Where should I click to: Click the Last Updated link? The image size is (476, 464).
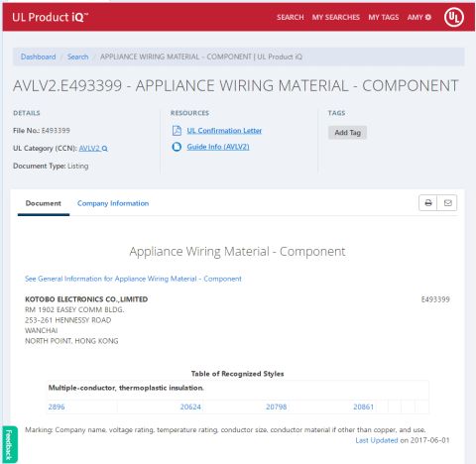pyautogui.click(x=377, y=440)
